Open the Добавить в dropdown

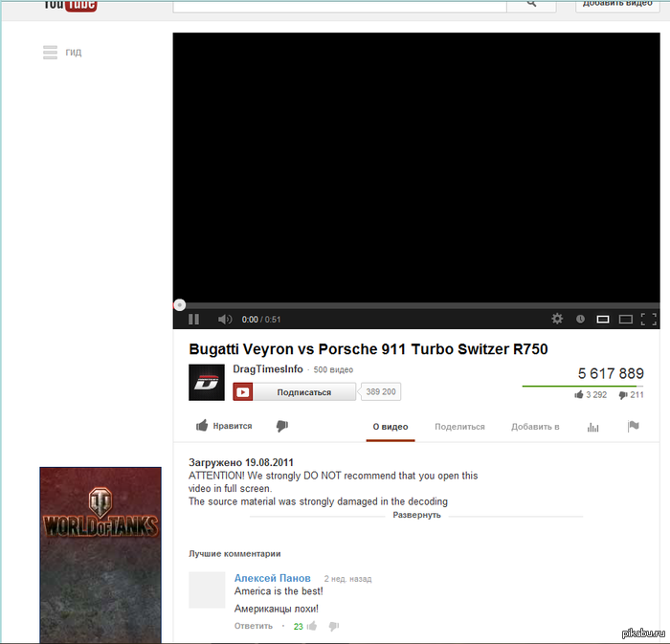[535, 427]
